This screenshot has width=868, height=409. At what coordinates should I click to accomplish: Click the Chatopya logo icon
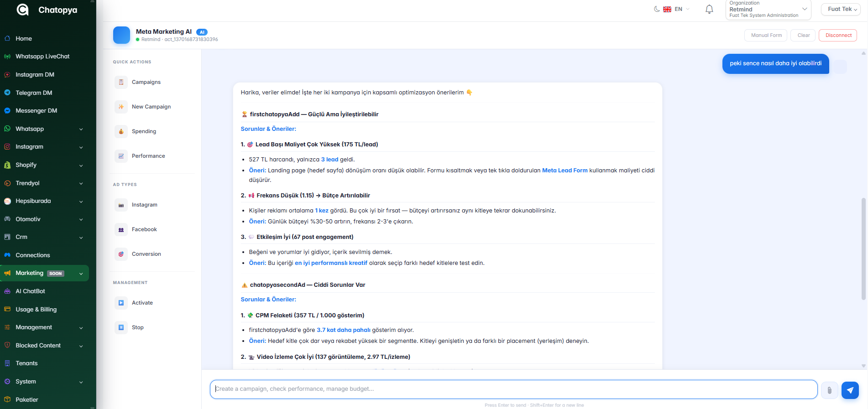(x=22, y=10)
